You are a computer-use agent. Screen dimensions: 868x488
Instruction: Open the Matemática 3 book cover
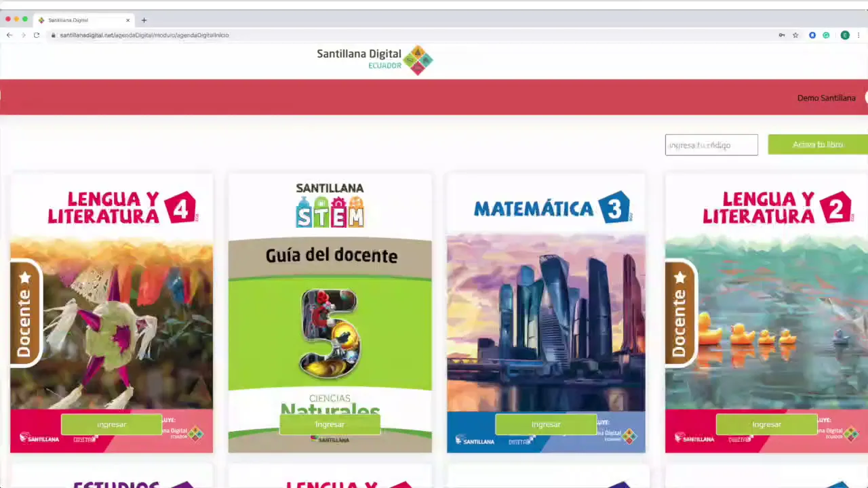pos(546,313)
